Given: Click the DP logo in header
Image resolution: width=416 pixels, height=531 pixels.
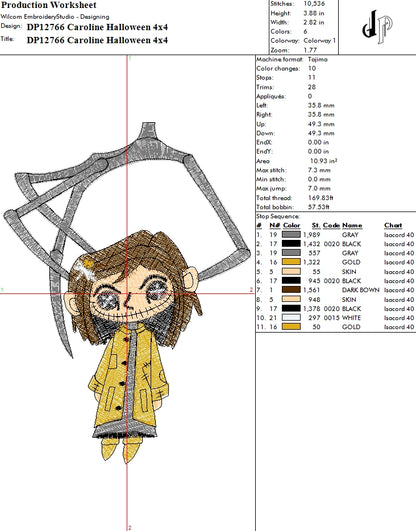Looking at the screenshot, I should tap(377, 27).
